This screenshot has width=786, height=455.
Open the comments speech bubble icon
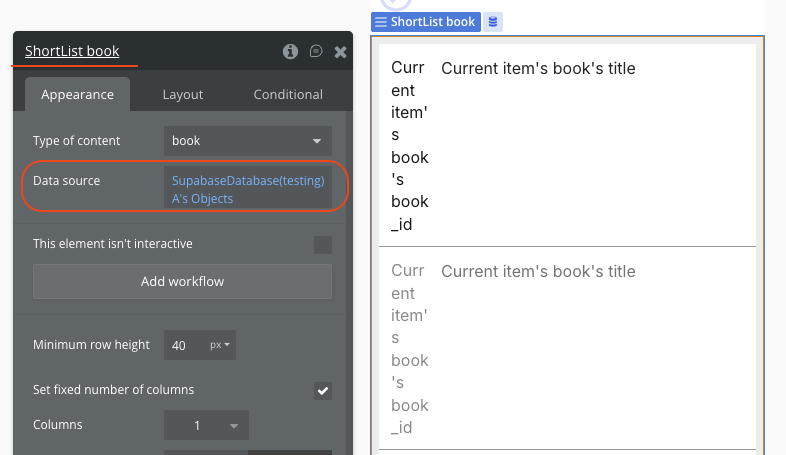pyautogui.click(x=316, y=51)
